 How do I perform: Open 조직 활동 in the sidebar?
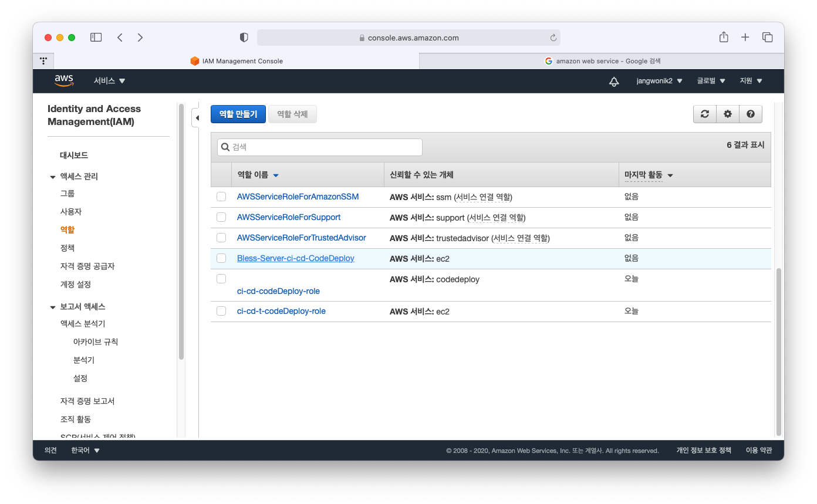76,420
